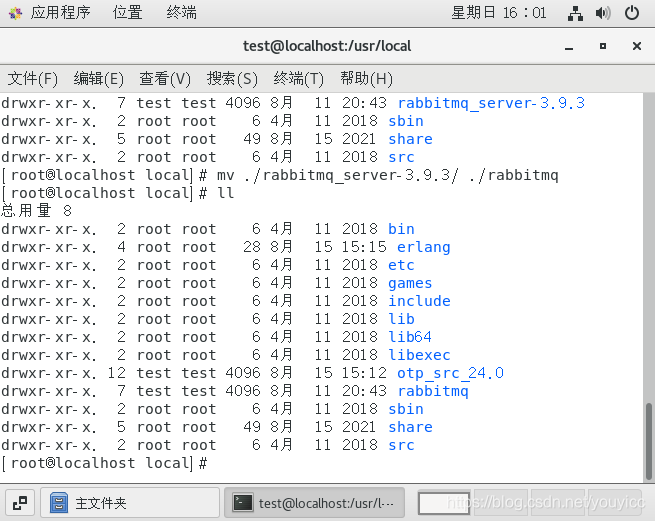
Task: Open the 应用程序 (Applications) menu
Action: point(60,13)
